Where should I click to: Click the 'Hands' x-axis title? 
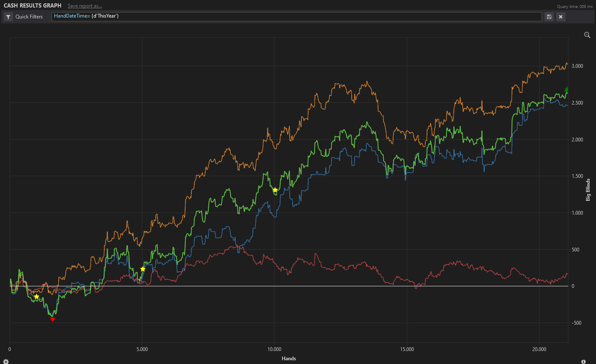[x=289, y=359]
